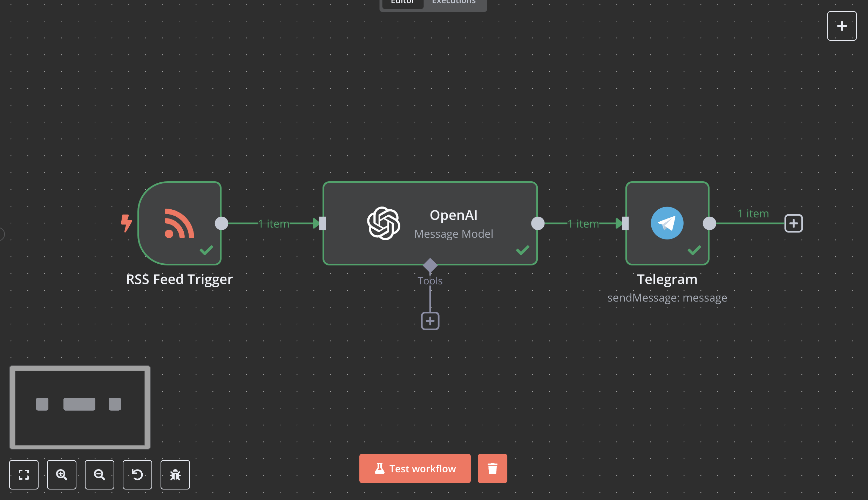Viewport: 868px width, 500px height.
Task: Click the success check on RSS Feed Trigger
Action: 206,250
